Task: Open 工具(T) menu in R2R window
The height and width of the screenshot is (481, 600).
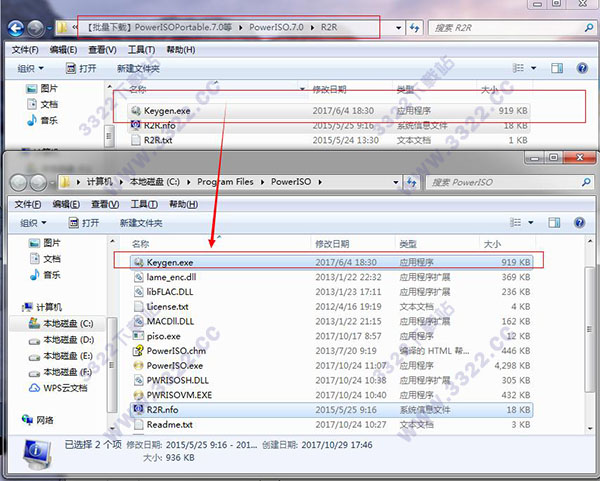Action: pyautogui.click(x=141, y=50)
